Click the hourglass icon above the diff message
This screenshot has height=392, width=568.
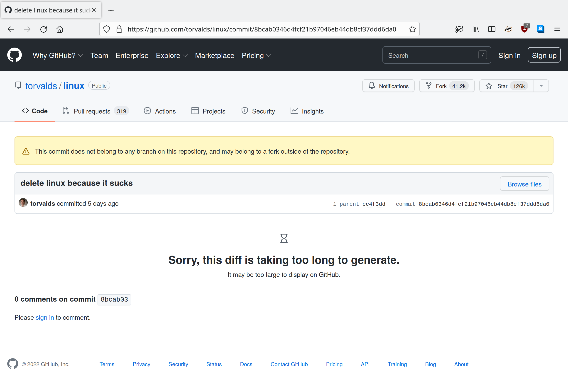click(x=284, y=238)
